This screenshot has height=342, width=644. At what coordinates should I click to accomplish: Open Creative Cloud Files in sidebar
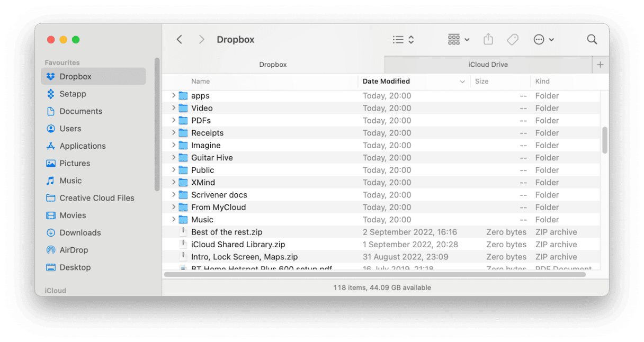click(96, 198)
